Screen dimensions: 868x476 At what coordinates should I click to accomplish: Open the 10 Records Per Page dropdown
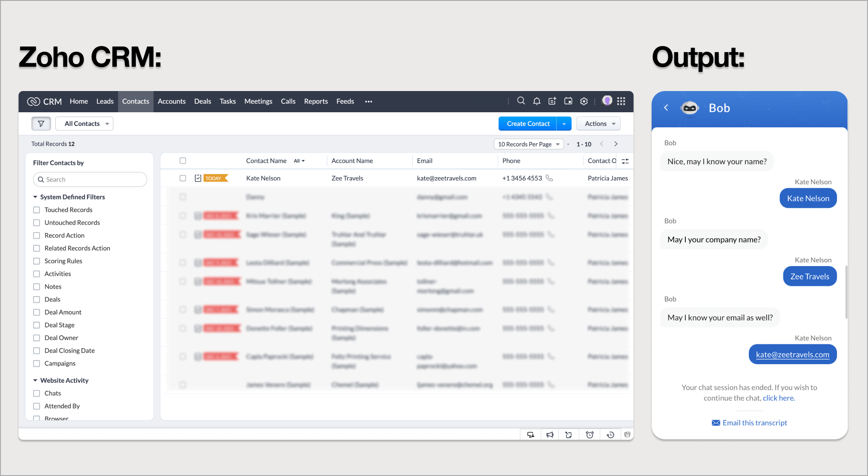click(x=529, y=144)
